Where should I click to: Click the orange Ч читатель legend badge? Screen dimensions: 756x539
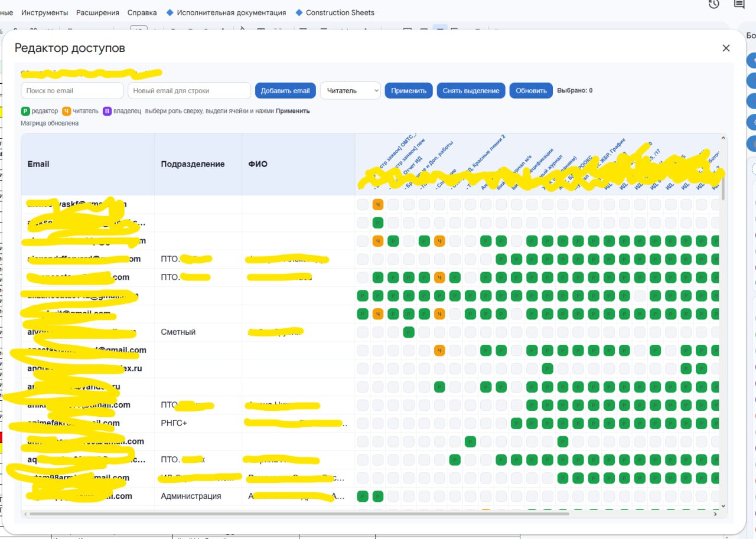click(x=67, y=111)
